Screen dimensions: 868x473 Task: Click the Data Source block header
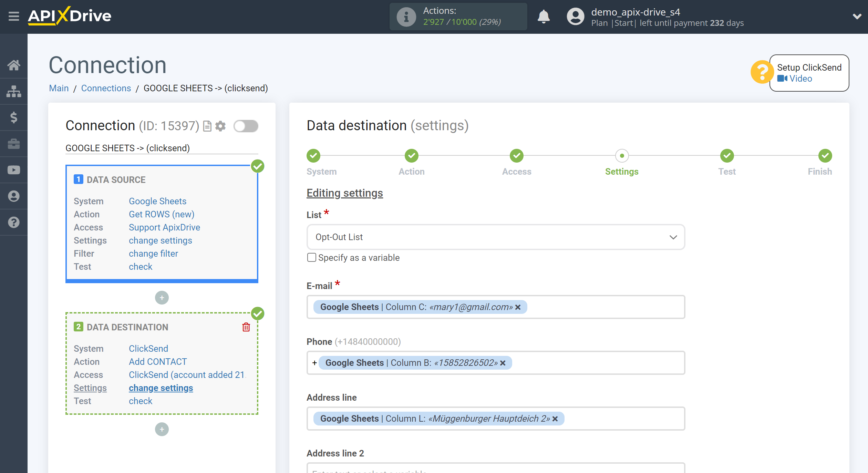coord(116,180)
